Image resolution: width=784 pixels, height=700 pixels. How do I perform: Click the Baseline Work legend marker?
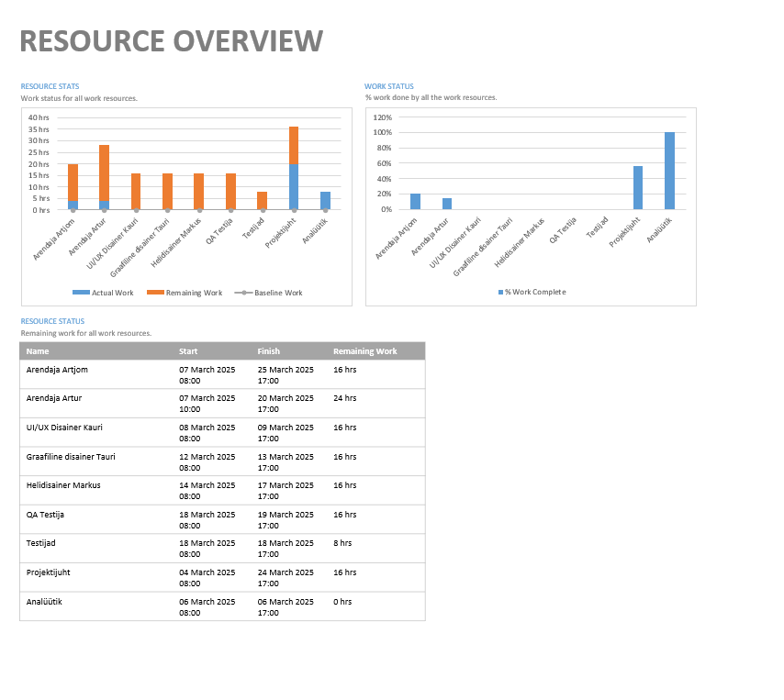pos(243,293)
